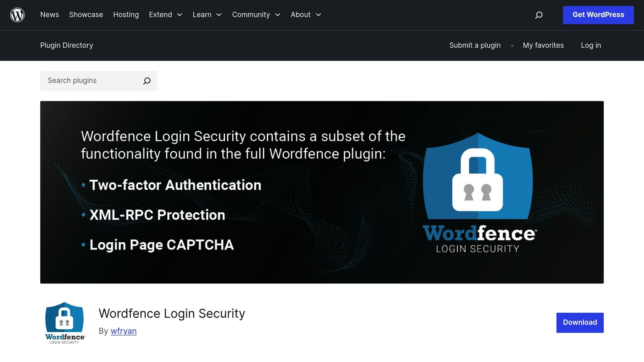644x362 pixels.
Task: Click Submit a plugin link
Action: tap(475, 45)
